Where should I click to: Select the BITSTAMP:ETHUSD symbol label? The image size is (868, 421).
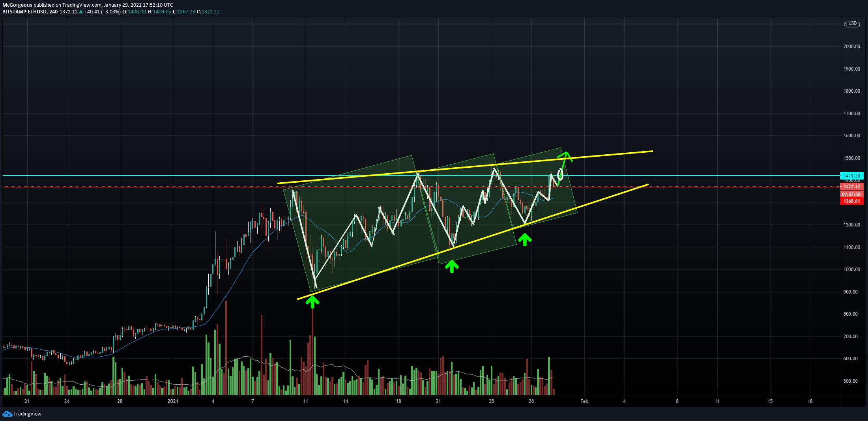tap(24, 12)
